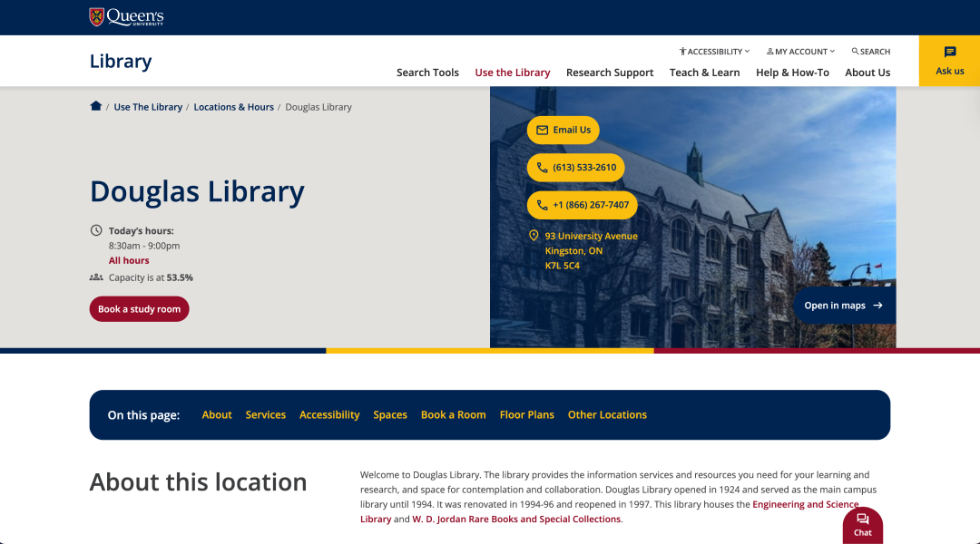
Task: Click Open in maps button
Action: point(844,306)
